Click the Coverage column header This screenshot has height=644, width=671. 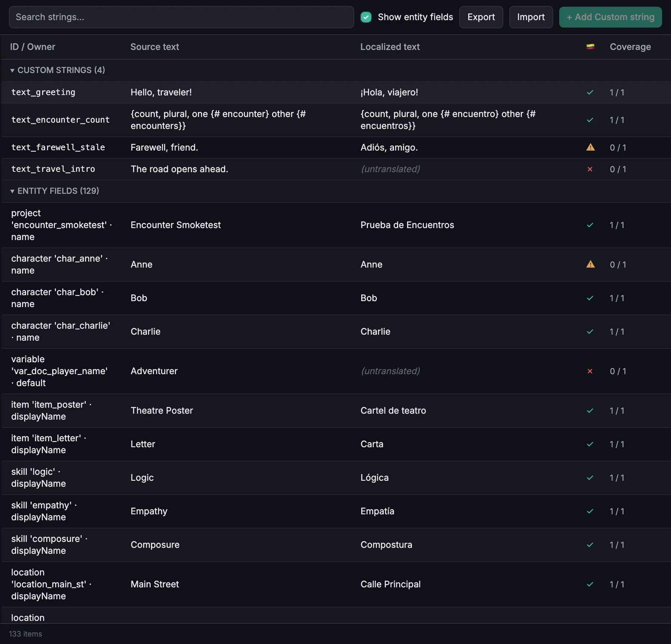tap(630, 47)
